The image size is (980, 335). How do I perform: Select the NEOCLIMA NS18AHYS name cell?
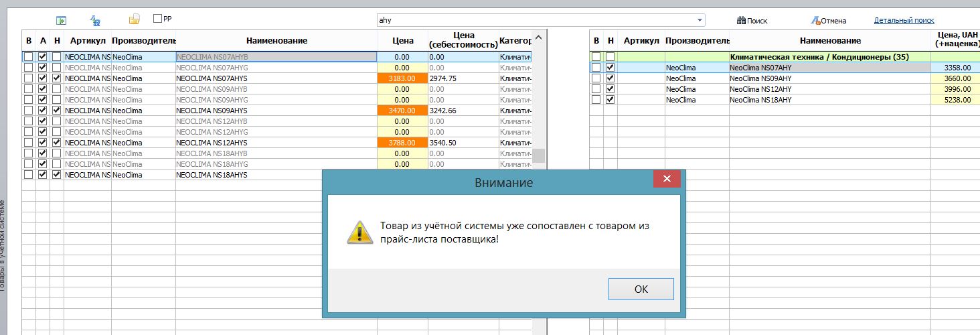(276, 175)
